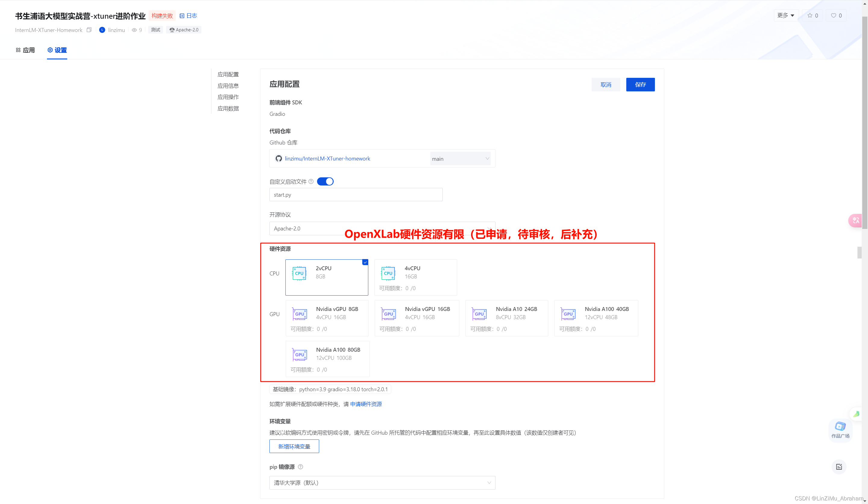The image size is (868, 504).
Task: Copy the InternLM-XTuner-Homework repo name
Action: point(89,30)
